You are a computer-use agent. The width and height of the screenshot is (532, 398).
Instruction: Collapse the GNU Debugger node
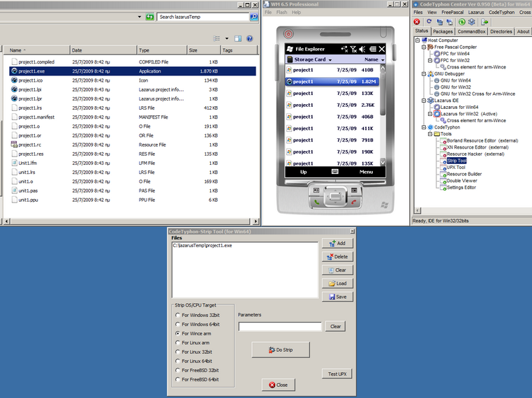tap(424, 73)
